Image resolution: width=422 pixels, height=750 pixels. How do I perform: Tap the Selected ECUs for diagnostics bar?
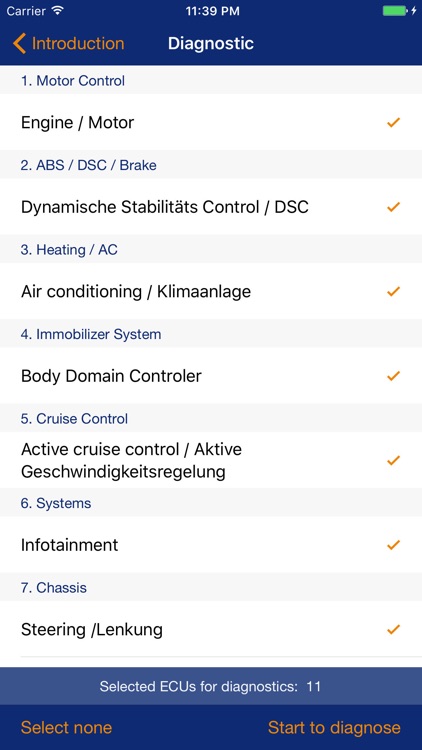211,686
